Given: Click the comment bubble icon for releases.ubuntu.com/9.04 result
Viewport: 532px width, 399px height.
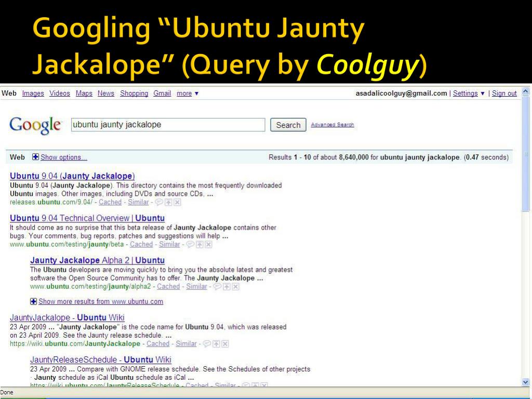Looking at the screenshot, I should pos(159,202).
